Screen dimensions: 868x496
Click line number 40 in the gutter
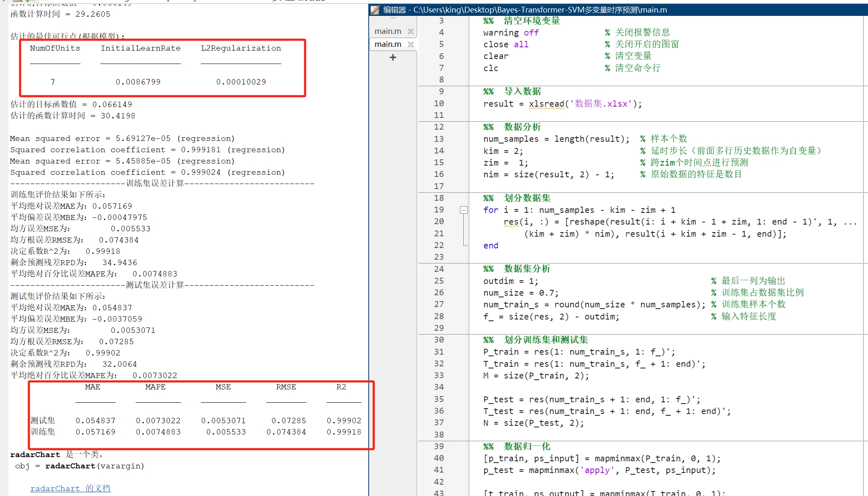[439, 458]
